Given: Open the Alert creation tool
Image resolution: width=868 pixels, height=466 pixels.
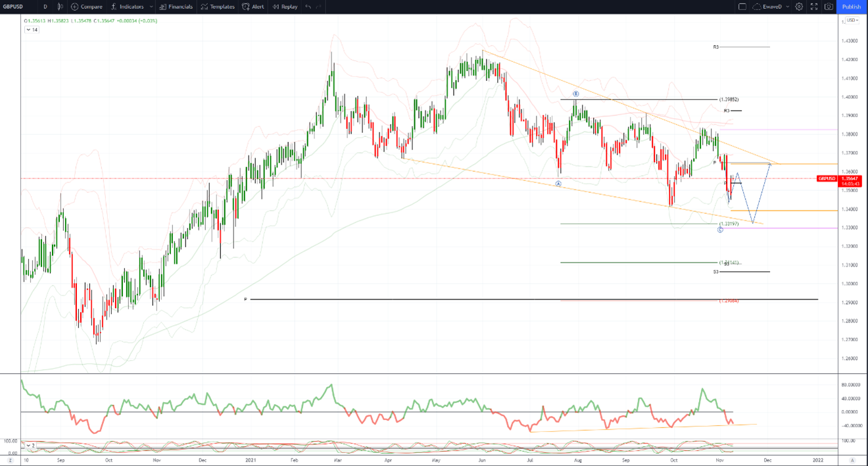Looking at the screenshot, I should click(253, 7).
